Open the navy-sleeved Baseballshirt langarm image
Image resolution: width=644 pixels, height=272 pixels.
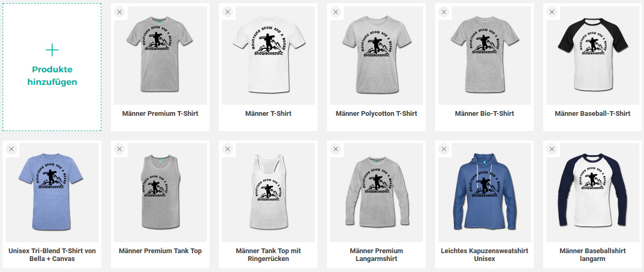[x=593, y=193]
